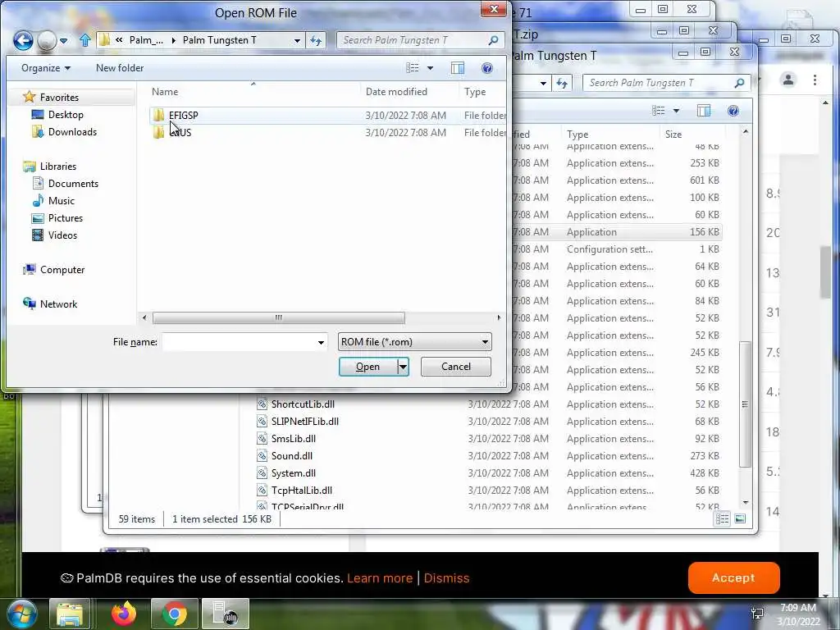Accept PalmDB cookies
The image size is (840, 630).
pos(733,578)
